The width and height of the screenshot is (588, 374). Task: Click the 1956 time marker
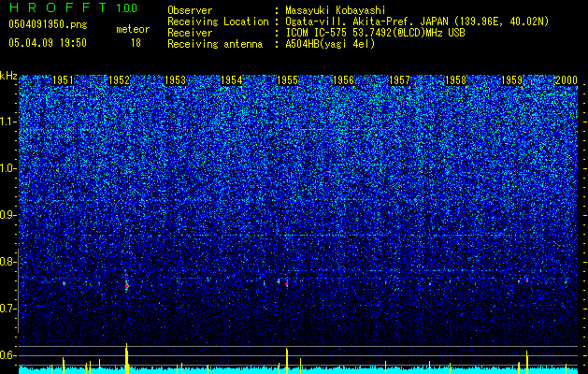[343, 80]
